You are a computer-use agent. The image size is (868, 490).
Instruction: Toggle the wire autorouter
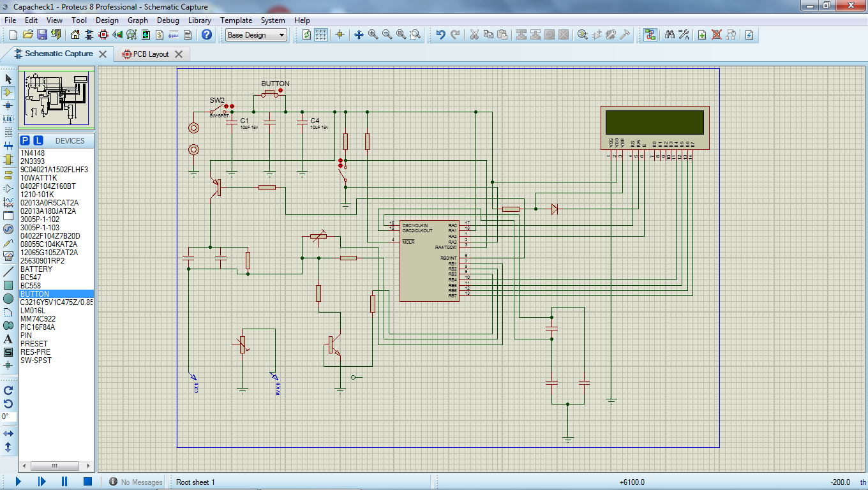tap(650, 34)
